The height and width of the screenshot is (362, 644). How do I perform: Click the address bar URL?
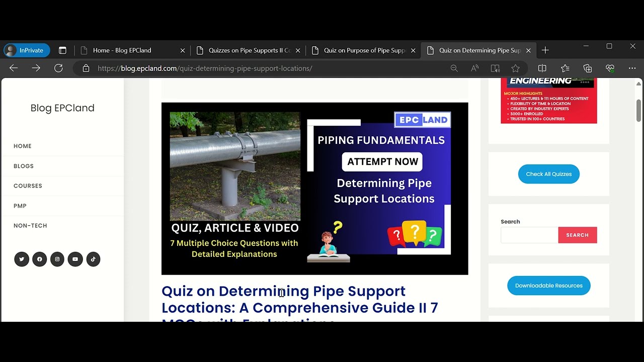205,68
